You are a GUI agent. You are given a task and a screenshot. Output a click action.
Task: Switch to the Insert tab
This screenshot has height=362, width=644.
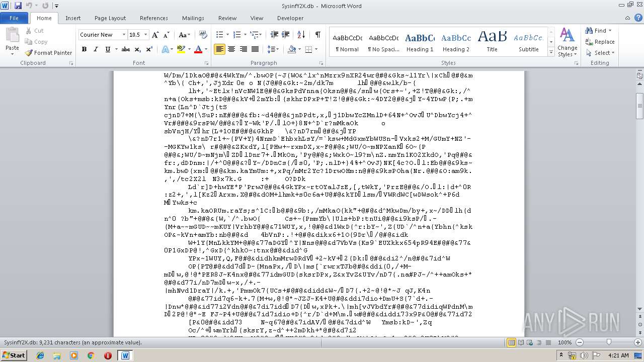(x=73, y=18)
